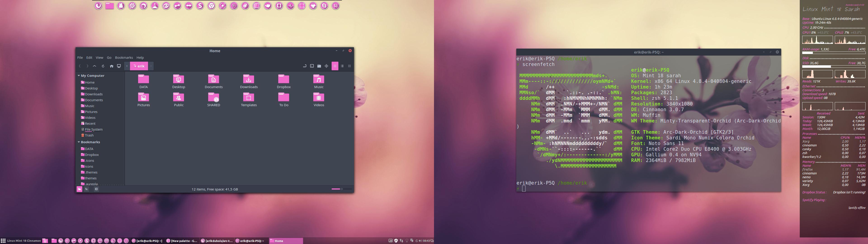This screenshot has height=244, width=868.
Task: Open Atom editor icon in top dock
Action: [x=234, y=6]
